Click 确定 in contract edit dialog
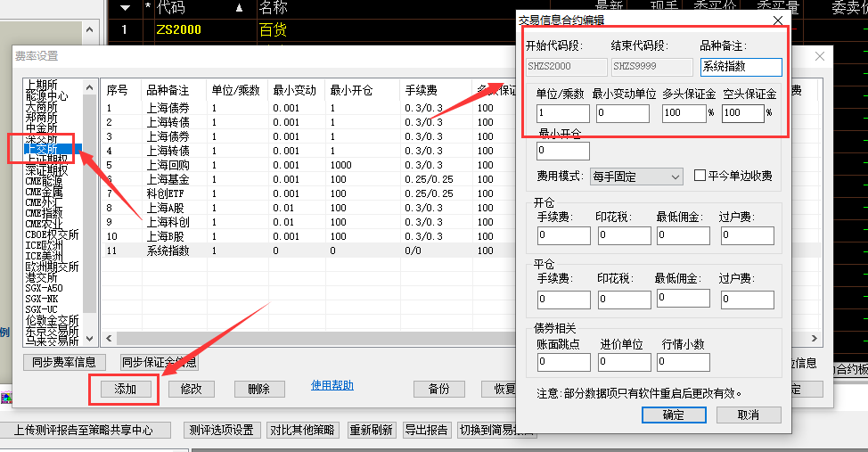Viewport: 868px width, 452px height. [673, 415]
